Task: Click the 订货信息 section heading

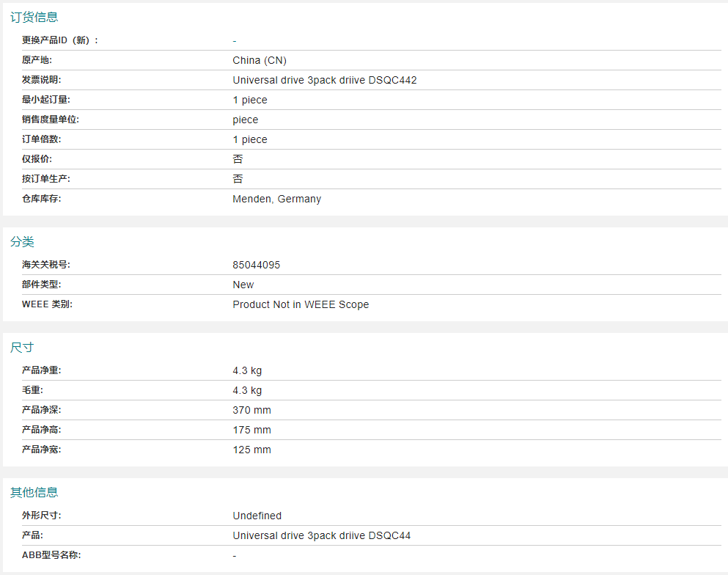Action: coord(34,17)
